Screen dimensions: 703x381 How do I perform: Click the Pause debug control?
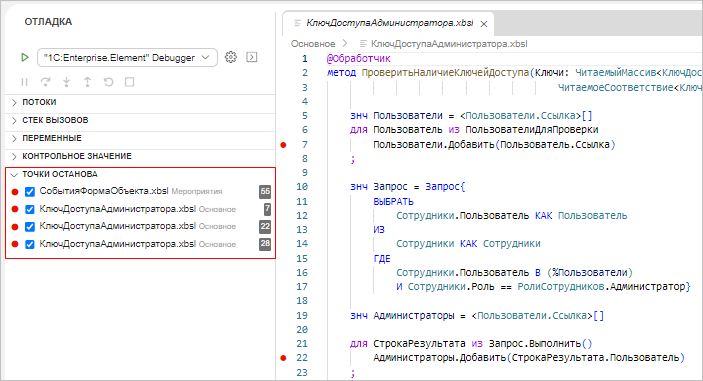[24, 82]
